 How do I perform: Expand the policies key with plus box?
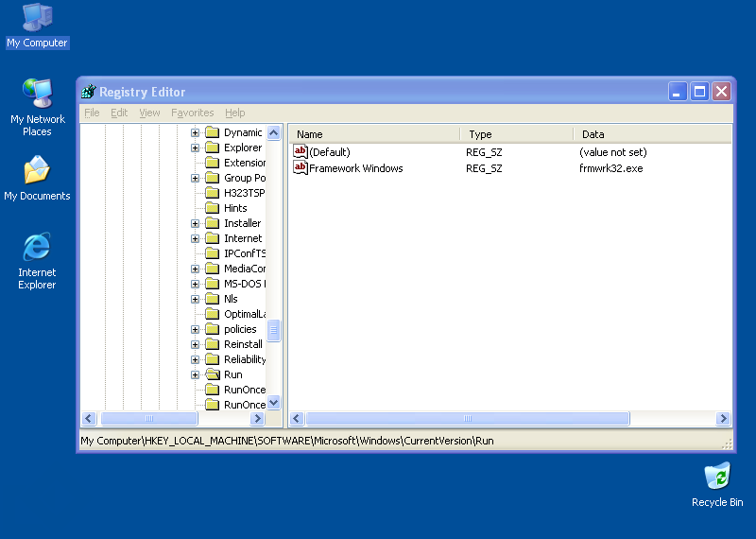coord(195,329)
